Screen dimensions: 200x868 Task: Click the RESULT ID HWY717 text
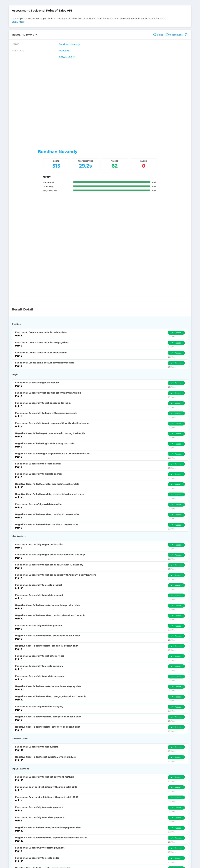coord(24,35)
